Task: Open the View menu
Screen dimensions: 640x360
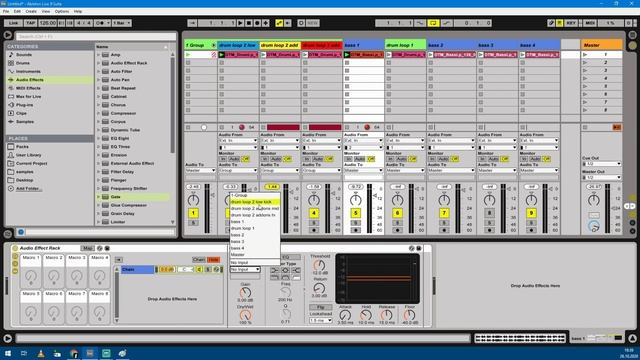Action: tap(46, 11)
